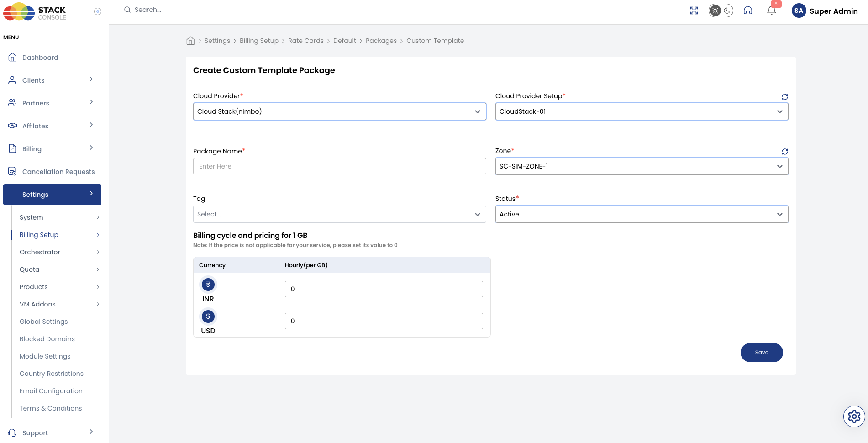The height and width of the screenshot is (443, 868).
Task: Click the Billing document icon
Action: coord(12,148)
